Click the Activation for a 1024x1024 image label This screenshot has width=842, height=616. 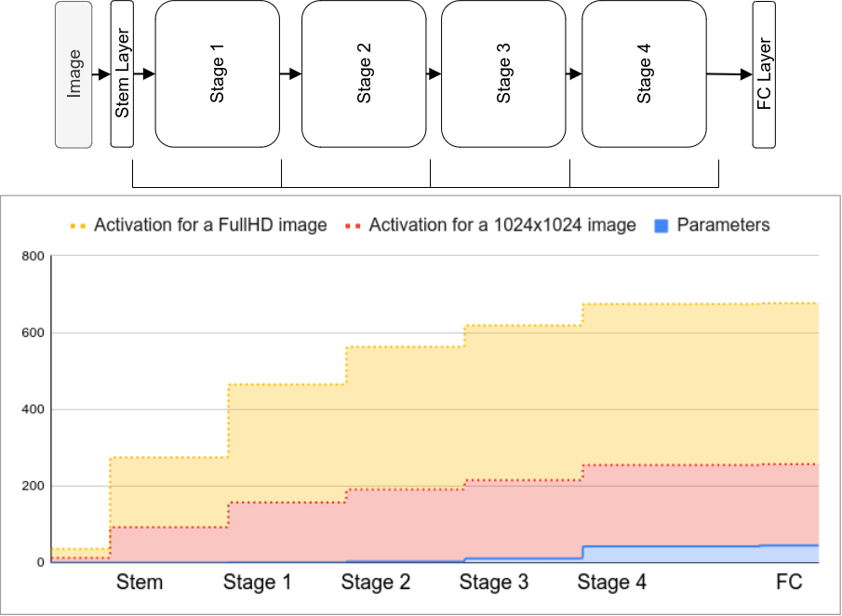(502, 225)
